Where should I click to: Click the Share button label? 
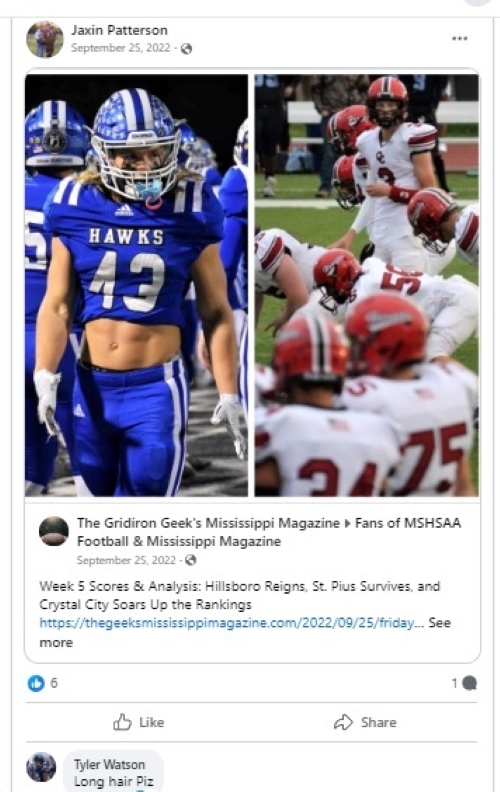click(378, 722)
